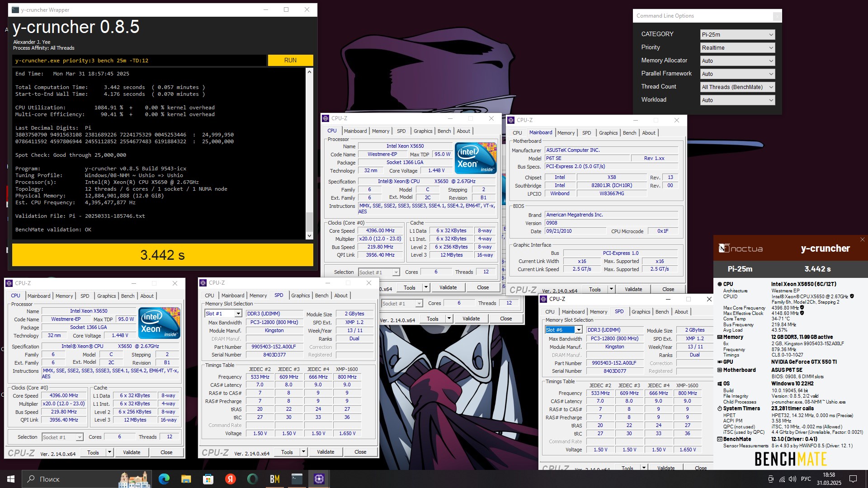Open BenchMate BM icon in taskbar
Image resolution: width=868 pixels, height=488 pixels.
274,479
